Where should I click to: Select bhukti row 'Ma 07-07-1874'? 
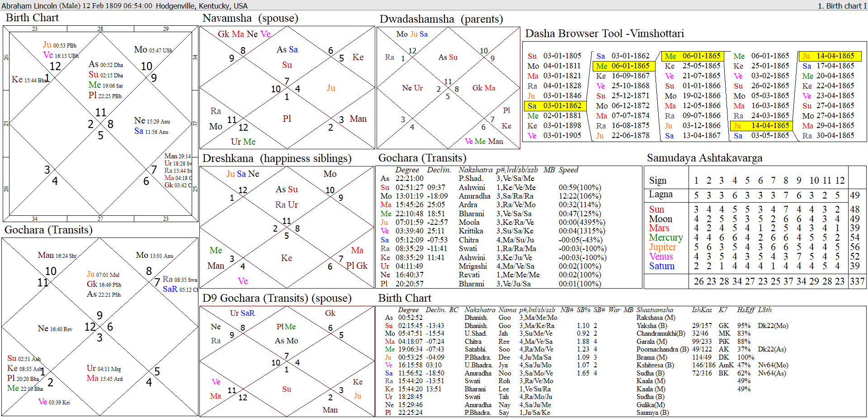pyautogui.click(x=623, y=116)
